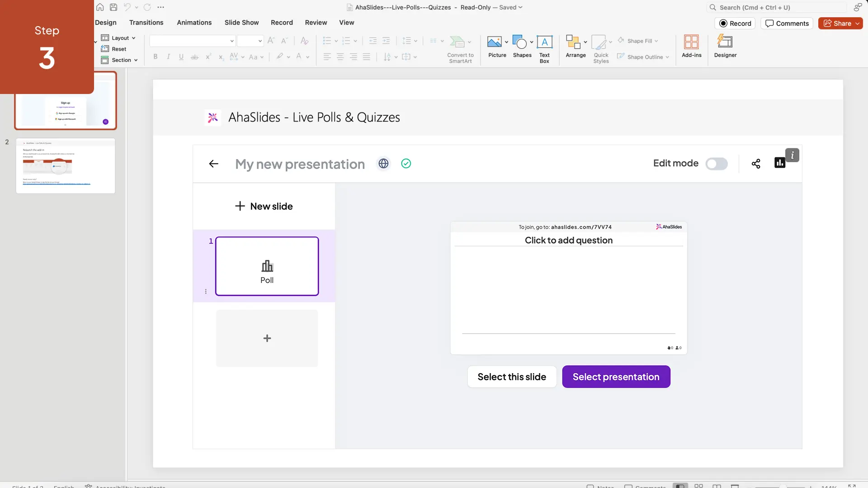Apply underline to text
The width and height of the screenshot is (868, 488).
181,56
